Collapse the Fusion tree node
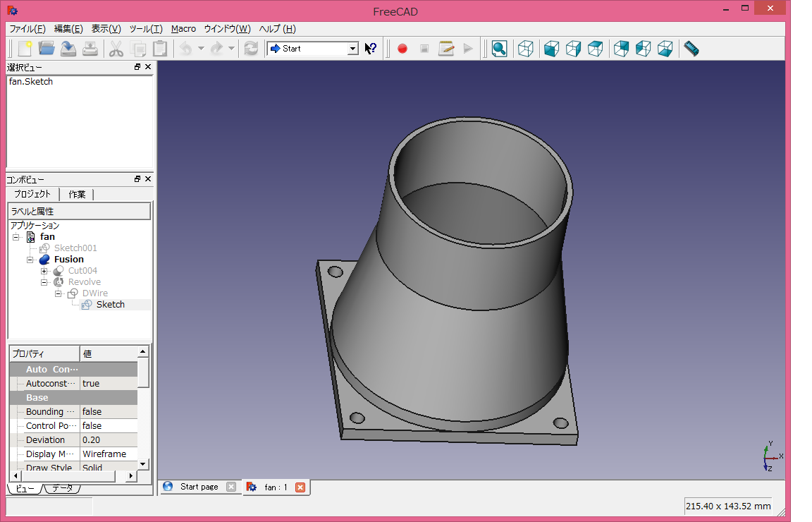 click(30, 260)
